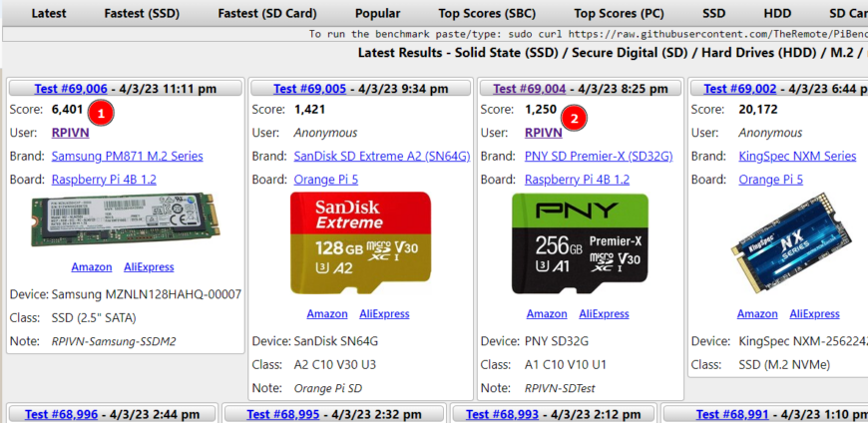Click red annotation marker number 2
This screenshot has width=868, height=423.
(x=574, y=117)
